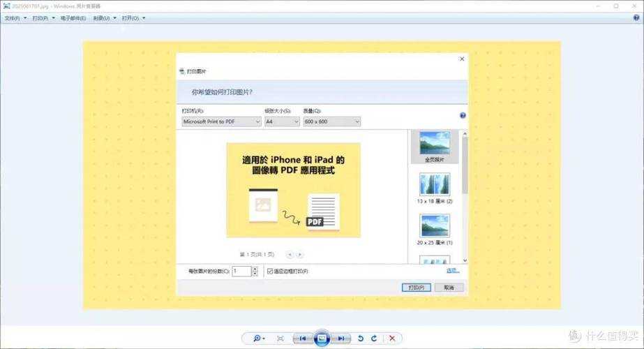The width and height of the screenshot is (644, 349).
Task: Open the paper size dropdown showing A4
Action: [282, 121]
